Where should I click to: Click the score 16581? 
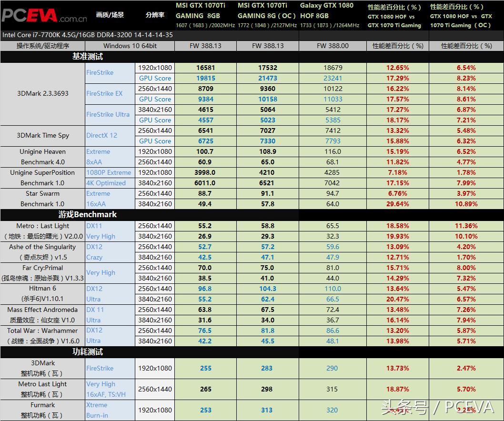205,68
